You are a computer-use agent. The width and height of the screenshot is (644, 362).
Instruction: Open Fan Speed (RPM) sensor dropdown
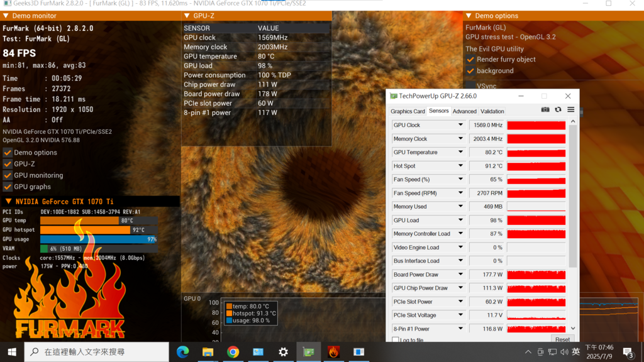460,193
